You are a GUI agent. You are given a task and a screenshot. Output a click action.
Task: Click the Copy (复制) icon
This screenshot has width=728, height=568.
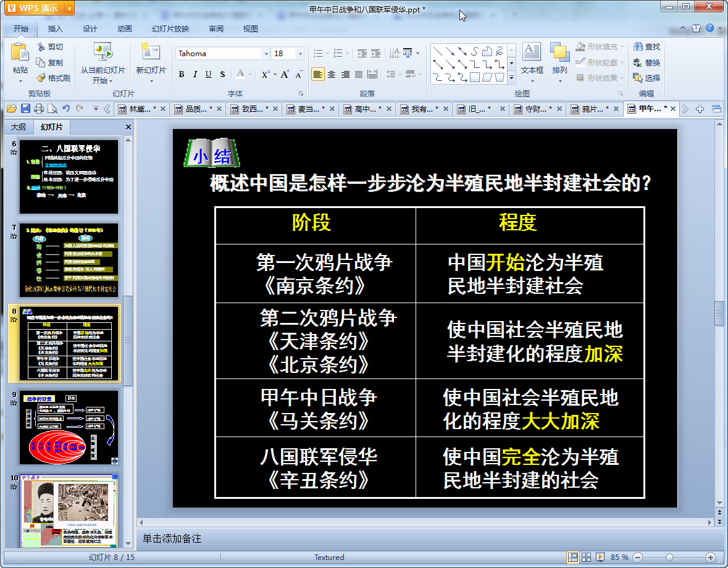41,62
